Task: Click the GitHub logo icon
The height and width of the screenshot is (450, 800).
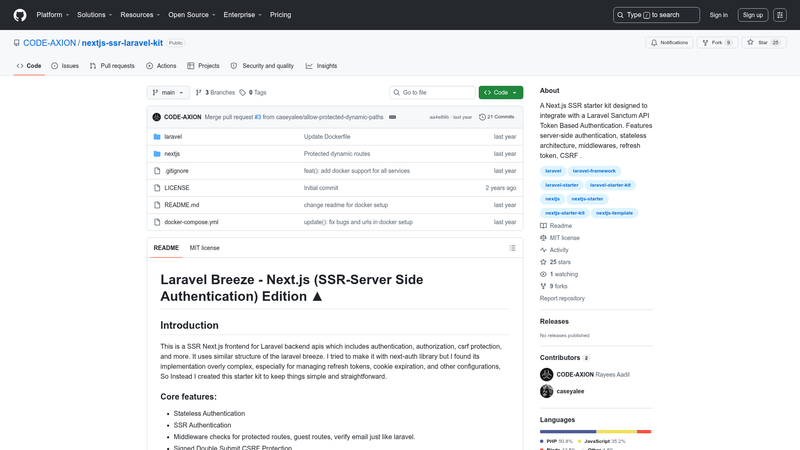Action: (x=20, y=15)
